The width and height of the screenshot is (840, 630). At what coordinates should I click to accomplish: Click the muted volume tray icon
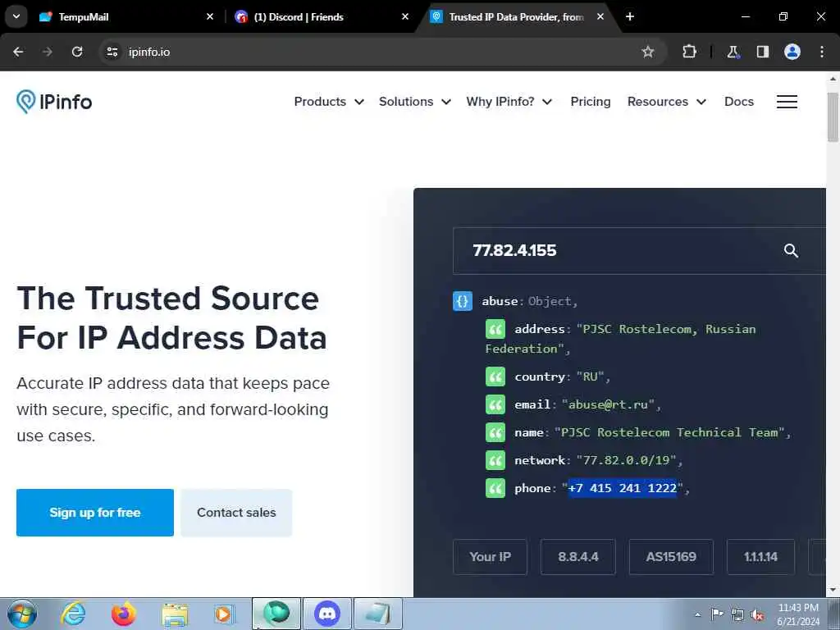pyautogui.click(x=757, y=615)
